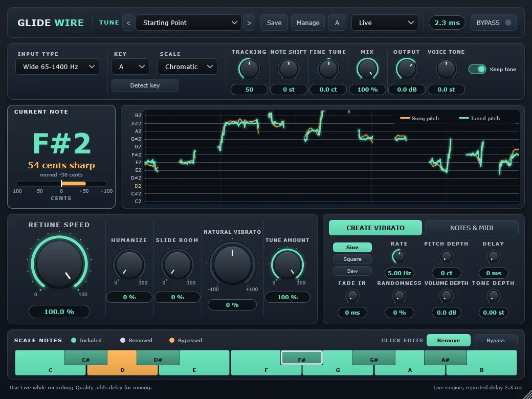Click the Fine Tune value 0.0 ct
Screen dimensions: 532x399
tap(328, 90)
